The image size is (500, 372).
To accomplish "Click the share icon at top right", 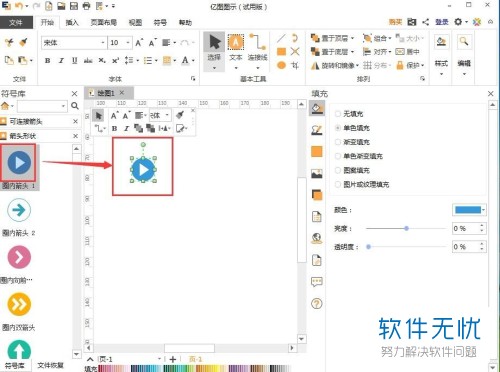I will point(426,22).
